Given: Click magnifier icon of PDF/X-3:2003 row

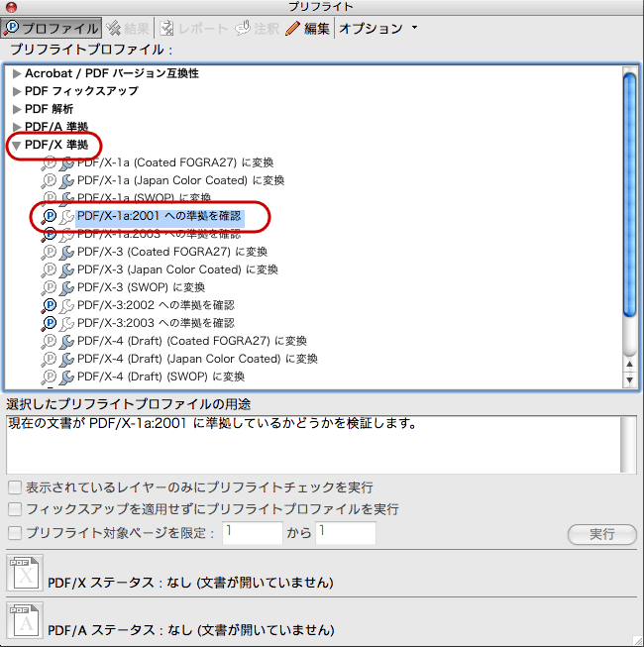Looking at the screenshot, I should 49,323.
